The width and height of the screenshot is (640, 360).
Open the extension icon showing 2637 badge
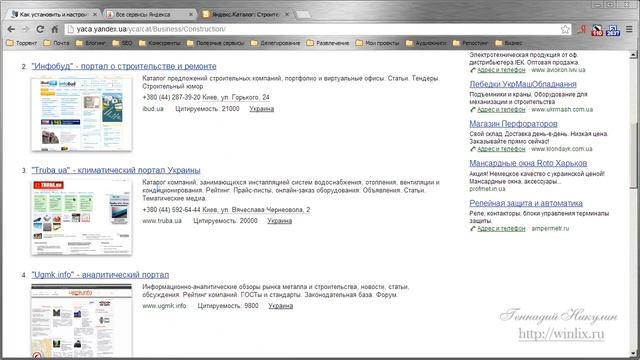613,30
